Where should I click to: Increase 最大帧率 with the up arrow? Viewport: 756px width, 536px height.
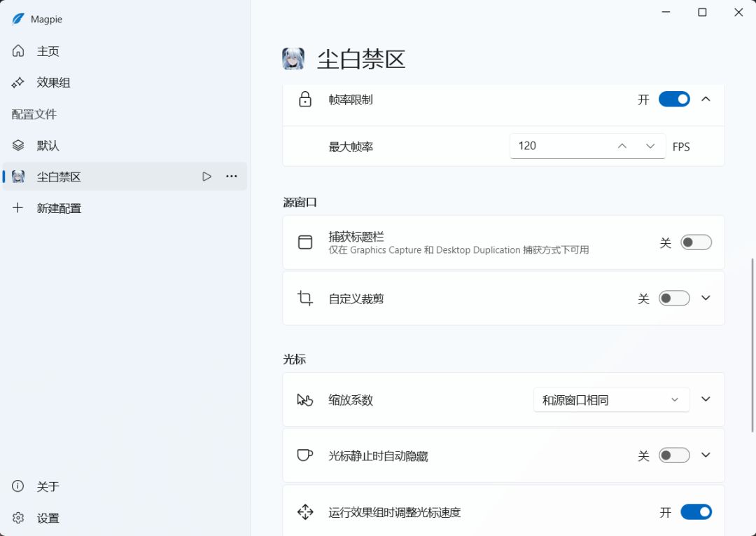pos(622,146)
